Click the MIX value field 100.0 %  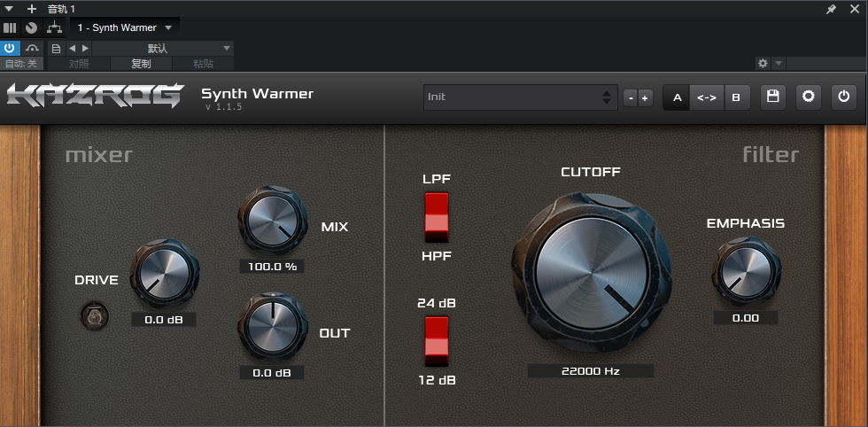272,267
